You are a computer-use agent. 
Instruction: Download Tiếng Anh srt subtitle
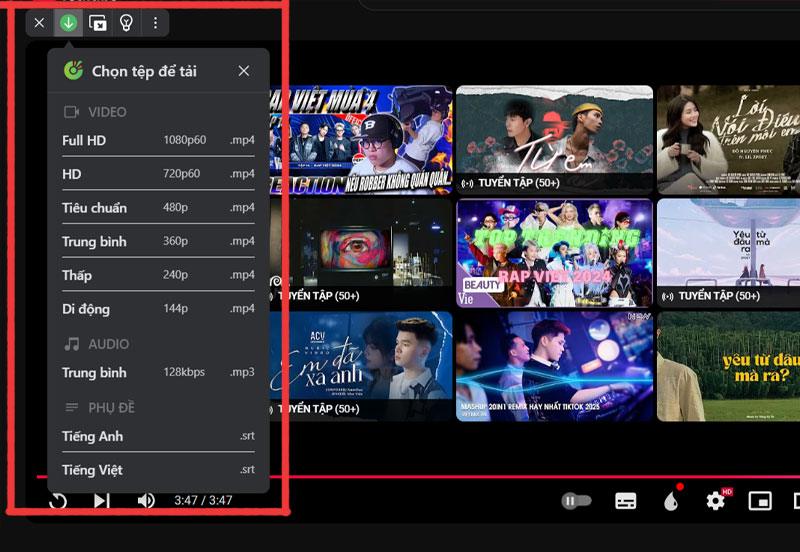[x=158, y=436]
